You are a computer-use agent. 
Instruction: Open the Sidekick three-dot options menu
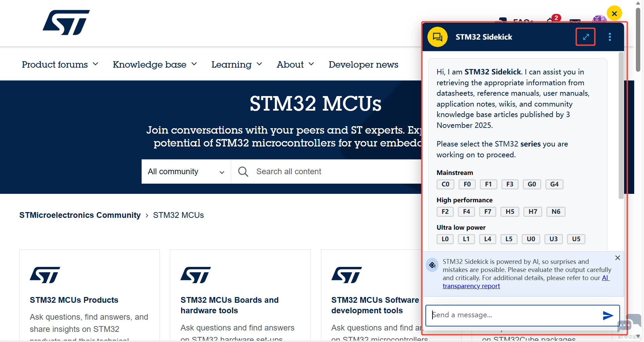pos(610,37)
